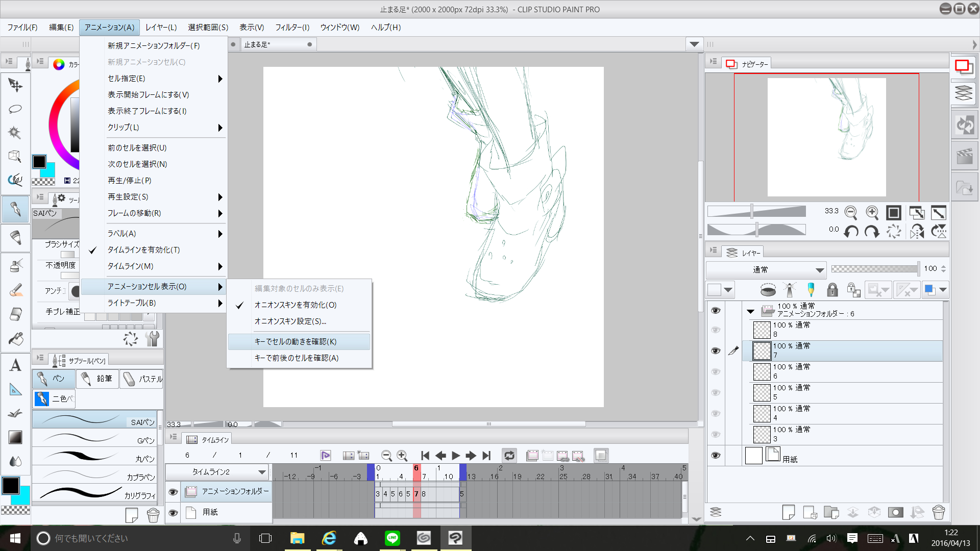Adjust the layer opacity slider
Screen dimensions: 980x551
(874, 269)
